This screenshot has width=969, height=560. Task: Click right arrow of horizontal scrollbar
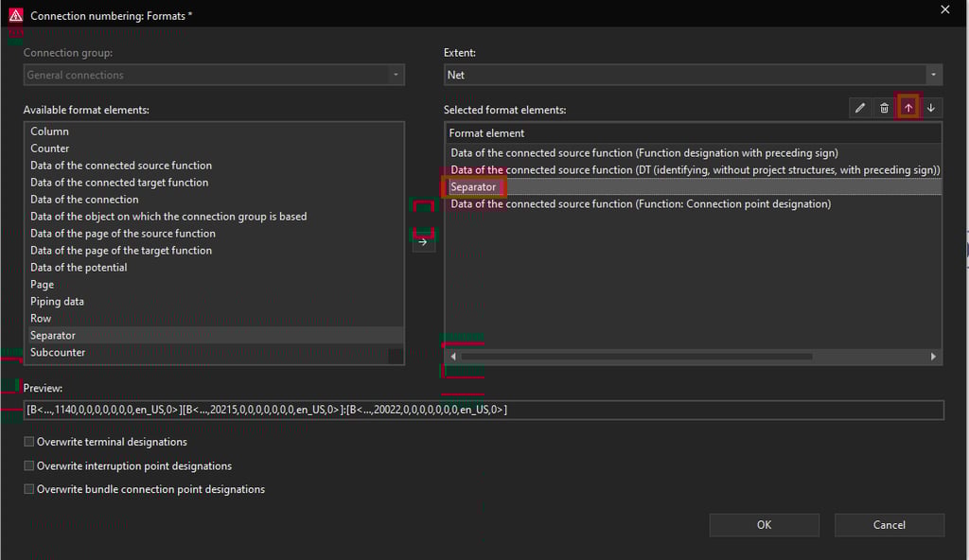pyautogui.click(x=933, y=357)
